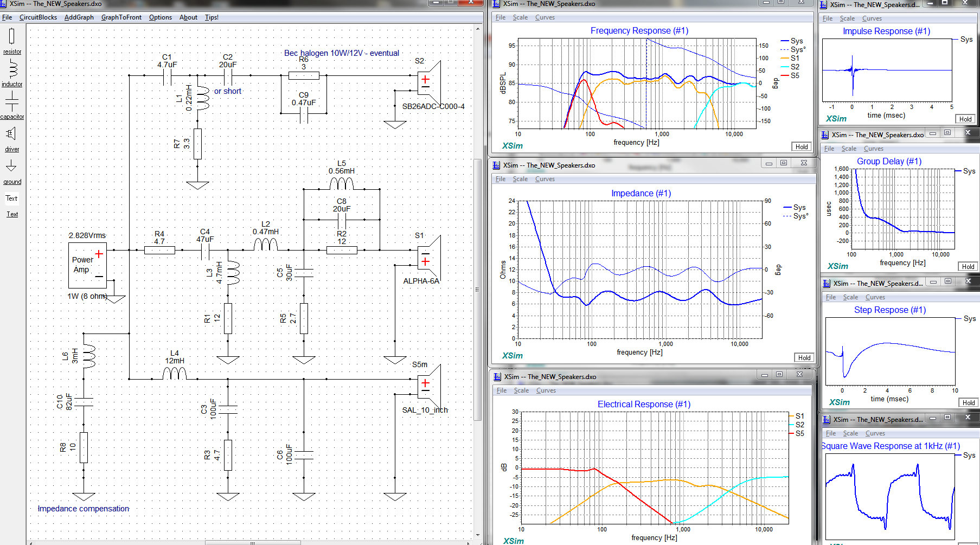Screen dimensions: 980x545
Task: Select the Power Amp source block
Action: point(87,265)
